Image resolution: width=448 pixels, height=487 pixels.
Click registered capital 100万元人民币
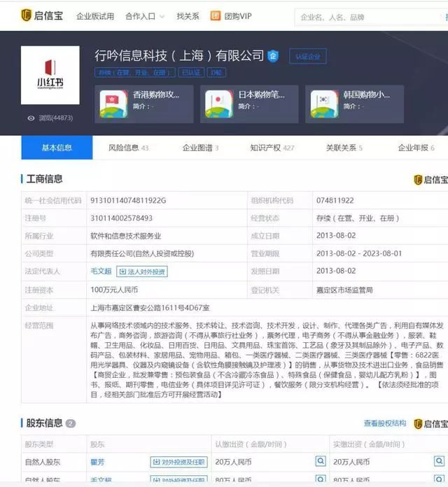point(114,290)
